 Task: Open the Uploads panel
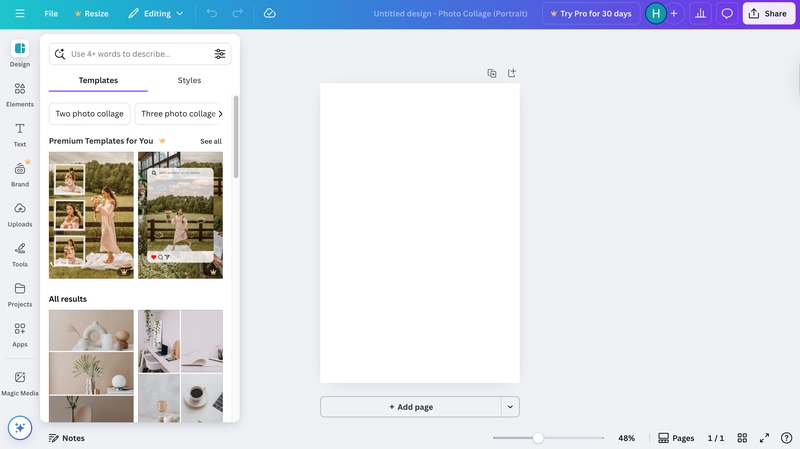(20, 215)
